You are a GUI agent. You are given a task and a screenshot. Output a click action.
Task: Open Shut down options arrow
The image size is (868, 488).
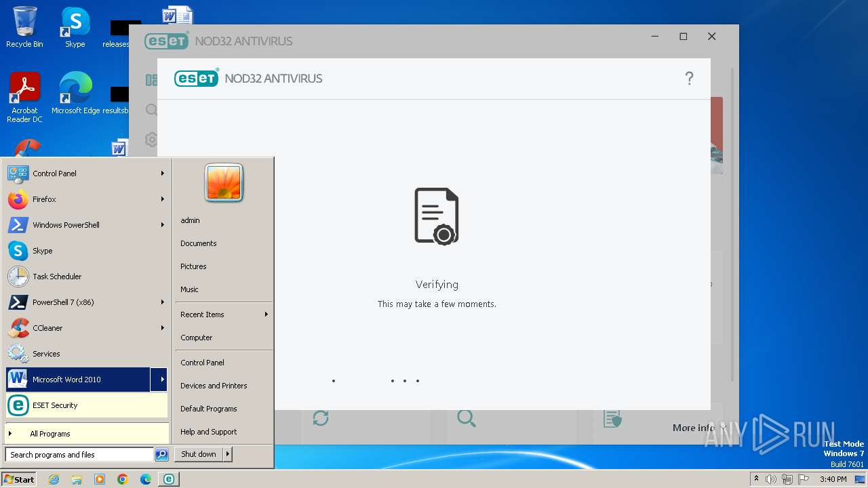point(228,454)
